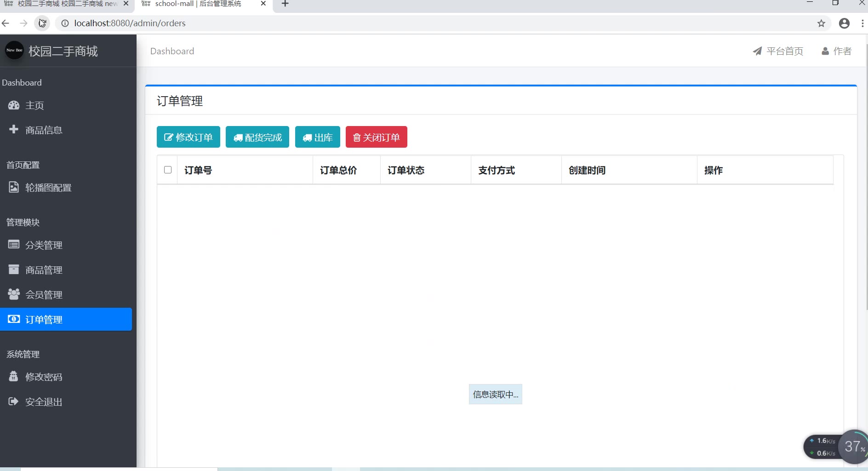This screenshot has width=868, height=471.
Task: Switch to the 校园二手商城 browser tab
Action: (64, 4)
